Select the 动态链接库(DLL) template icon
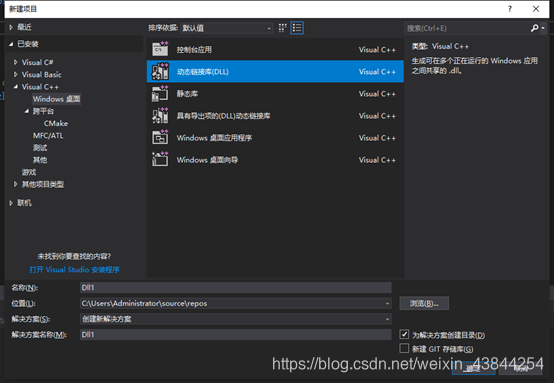Screen dimensions: 554x383 tap(160, 71)
